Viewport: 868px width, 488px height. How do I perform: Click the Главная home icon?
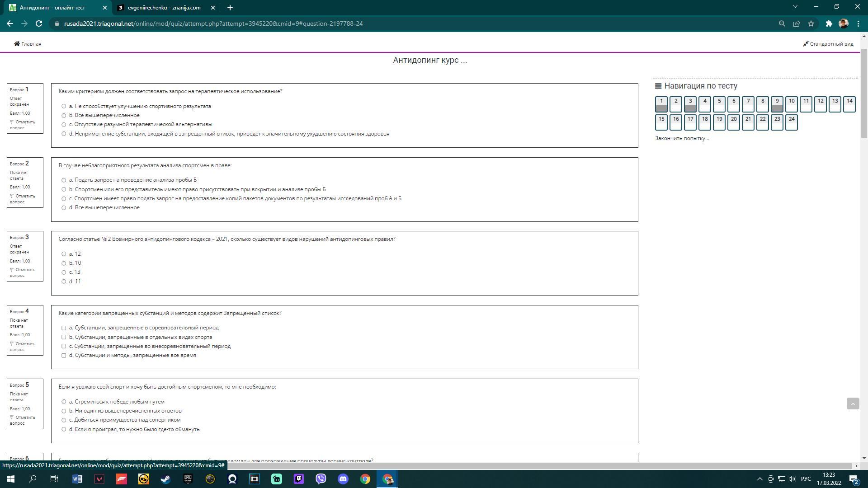point(17,44)
